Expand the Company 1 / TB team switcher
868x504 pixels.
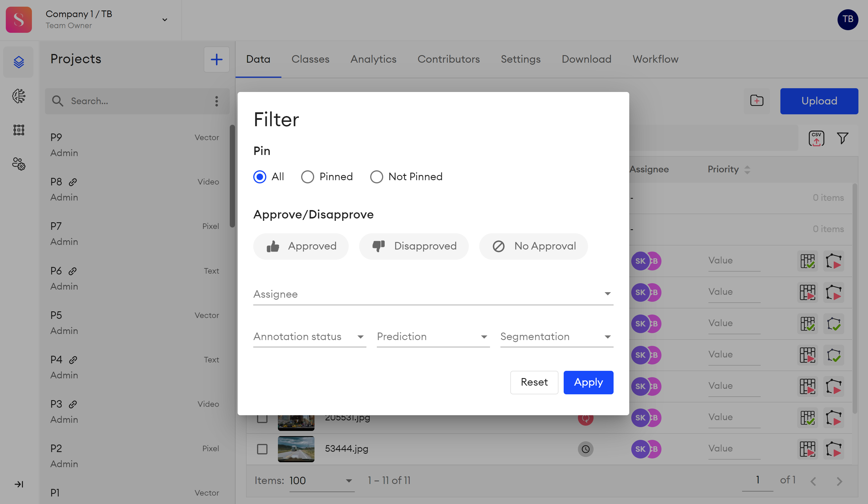click(165, 20)
